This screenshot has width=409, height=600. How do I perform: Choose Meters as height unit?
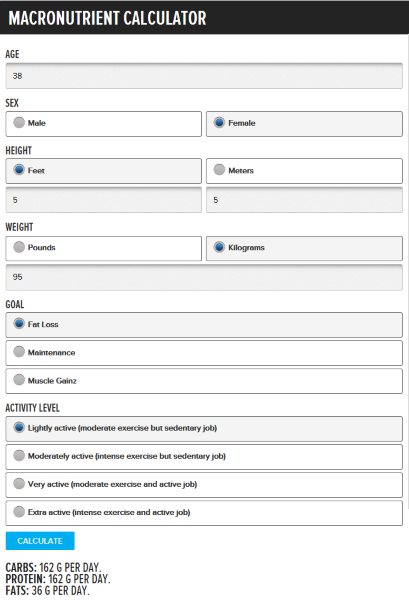[219, 170]
